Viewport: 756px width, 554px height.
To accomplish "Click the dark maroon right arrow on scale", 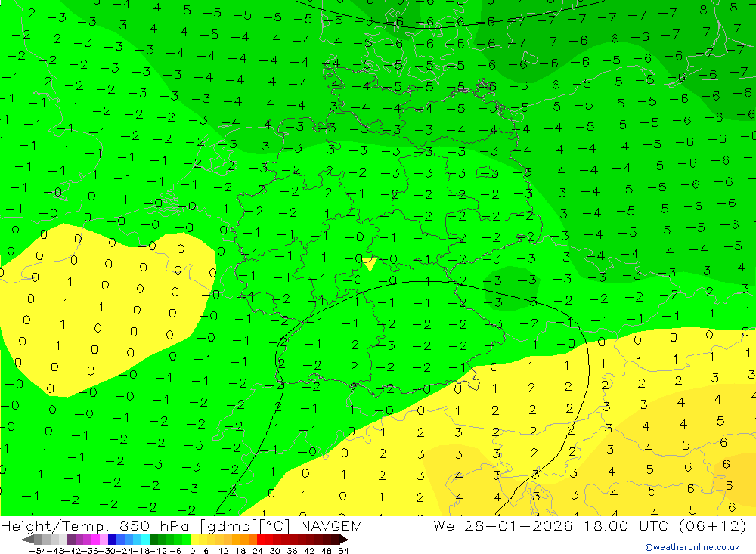I will coord(344,540).
